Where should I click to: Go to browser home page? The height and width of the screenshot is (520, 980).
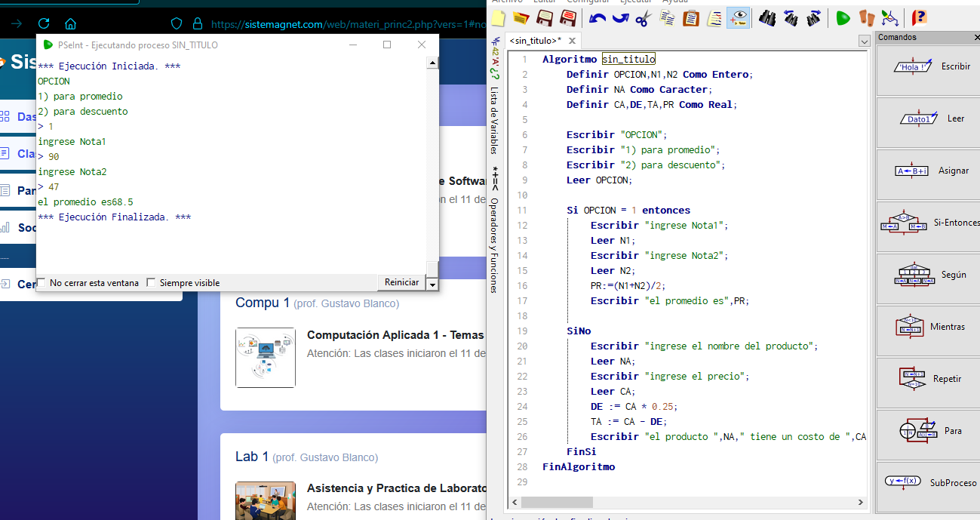pyautogui.click(x=70, y=23)
